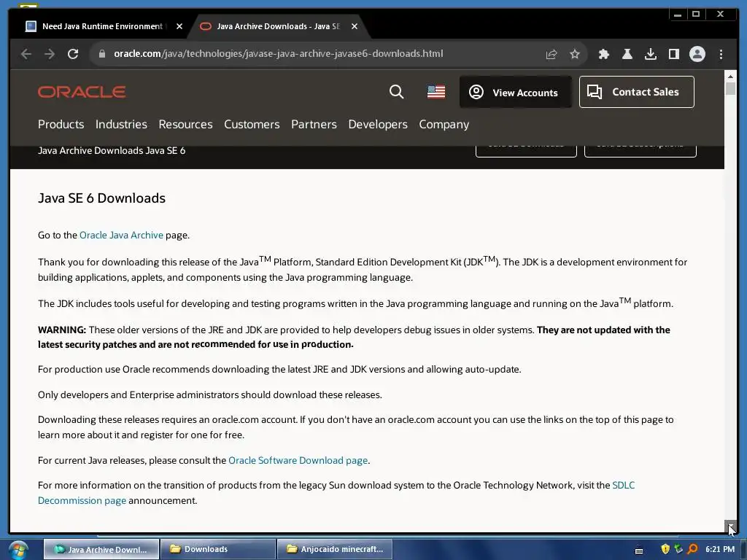Change country via US flag icon
The width and height of the screenshot is (747, 560).
tap(436, 91)
